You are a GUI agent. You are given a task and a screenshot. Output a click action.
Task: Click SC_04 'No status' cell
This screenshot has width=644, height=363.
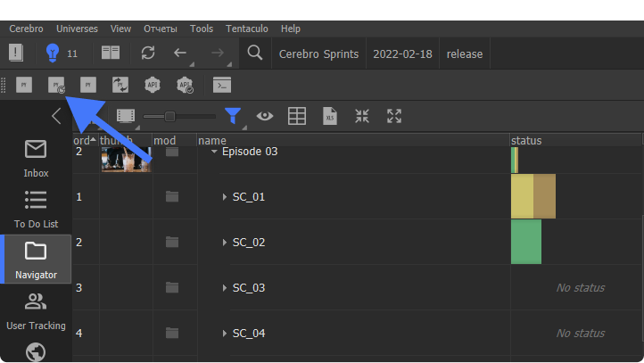(580, 333)
